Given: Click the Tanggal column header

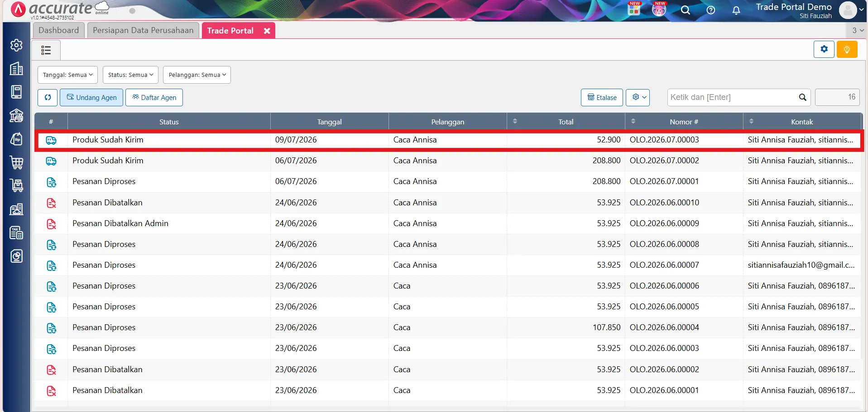Looking at the screenshot, I should coord(329,122).
